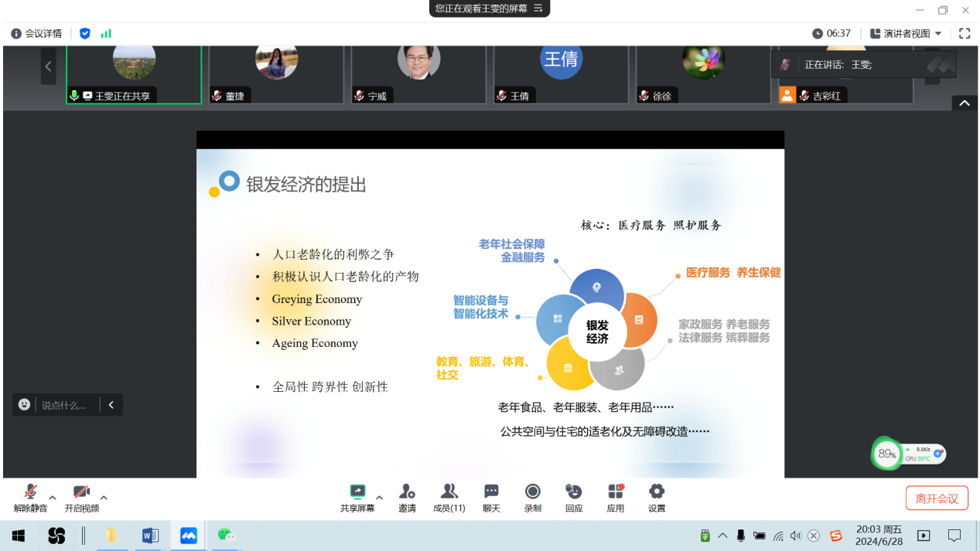Click the 离开会议 leave meeting button
The width and height of the screenshot is (980, 551).
pos(937,498)
